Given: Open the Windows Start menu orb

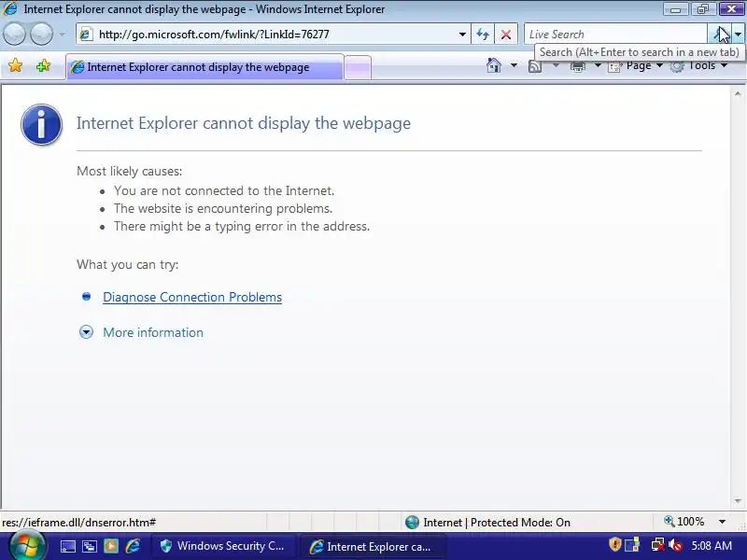Looking at the screenshot, I should (x=27, y=546).
